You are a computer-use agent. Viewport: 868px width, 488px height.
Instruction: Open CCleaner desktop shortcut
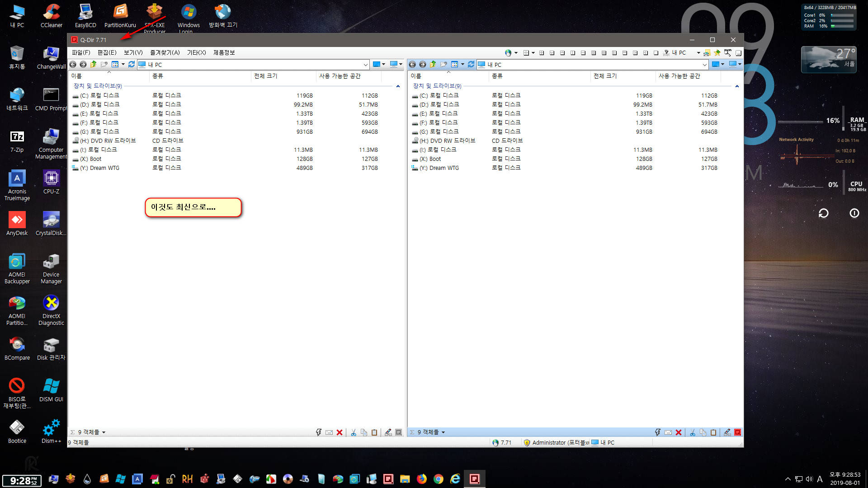[52, 16]
